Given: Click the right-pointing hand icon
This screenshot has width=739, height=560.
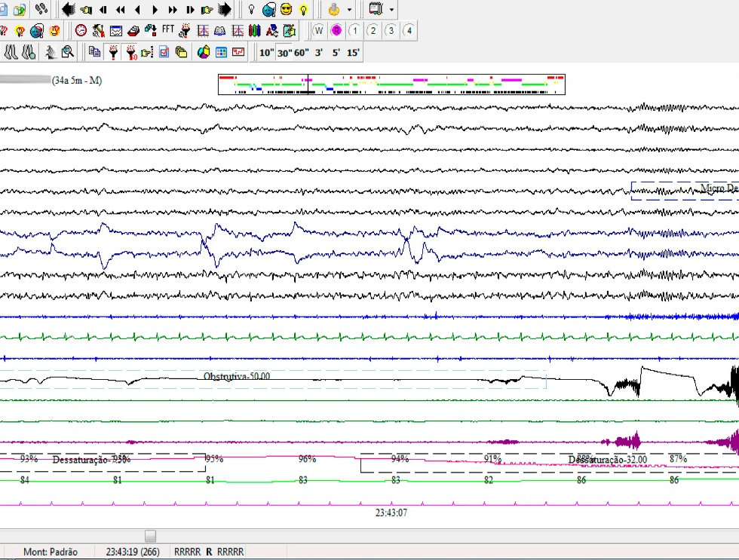Looking at the screenshot, I should (x=207, y=9).
